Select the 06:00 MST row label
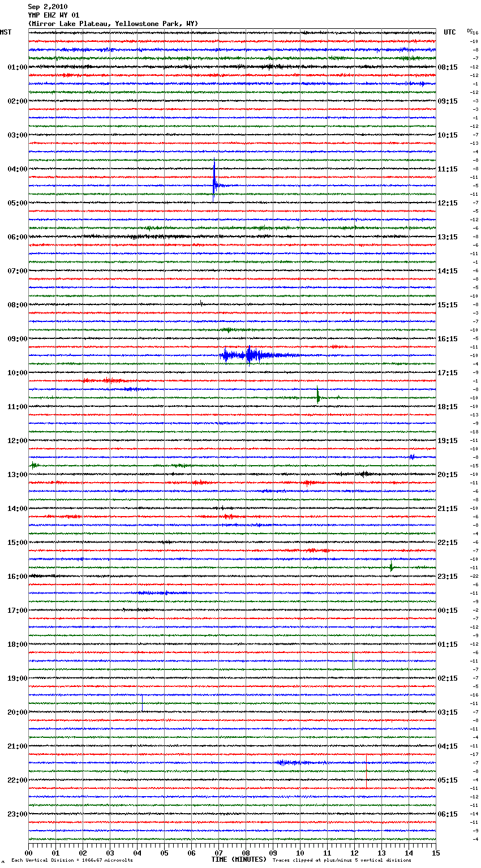 pyautogui.click(x=18, y=237)
